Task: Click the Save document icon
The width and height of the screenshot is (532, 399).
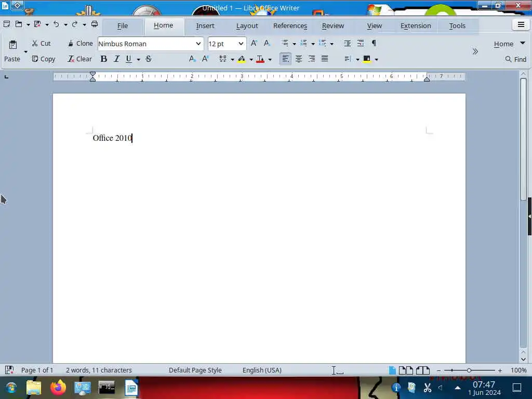Action: point(37,24)
